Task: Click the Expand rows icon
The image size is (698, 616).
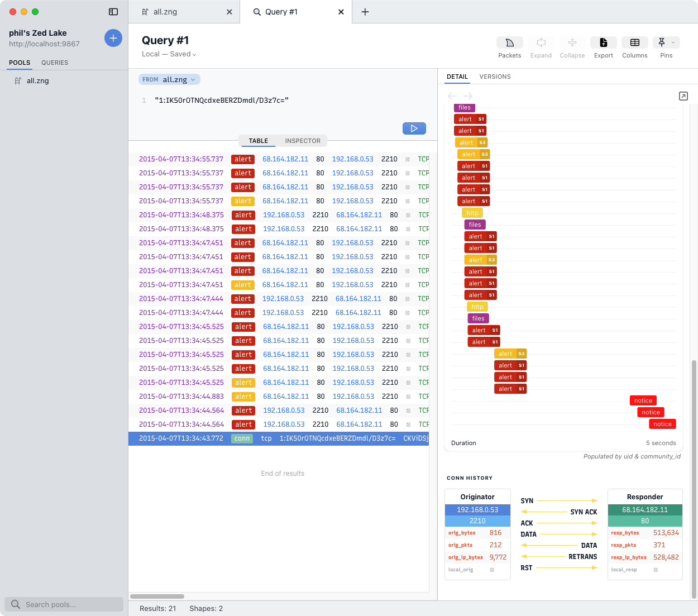Action: pyautogui.click(x=541, y=42)
